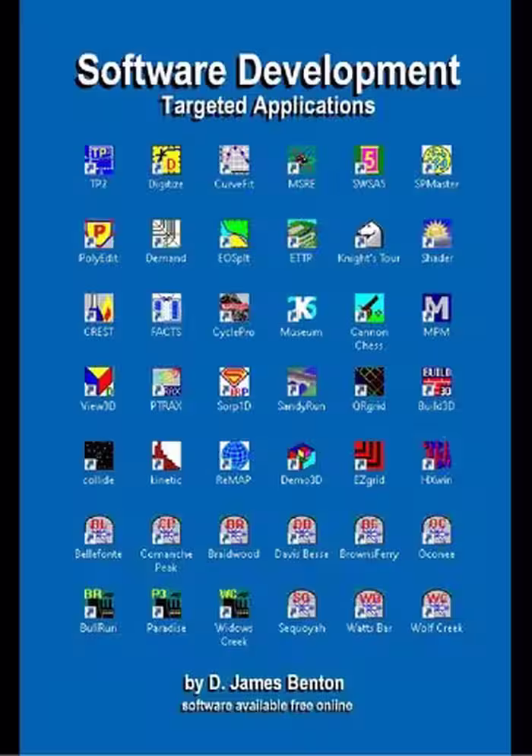Select the Oconee OC icon
This screenshot has width=532, height=756.
click(436, 530)
